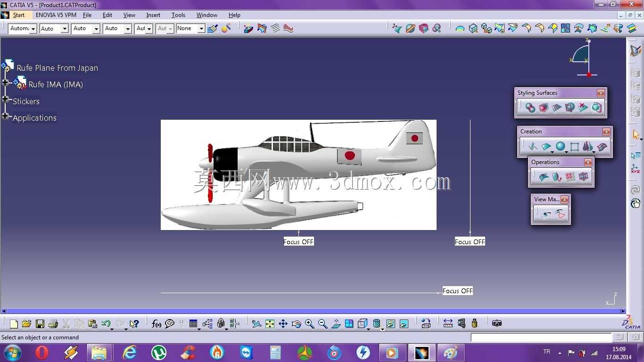Print using the printer icon
The image size is (644, 362).
point(53,323)
